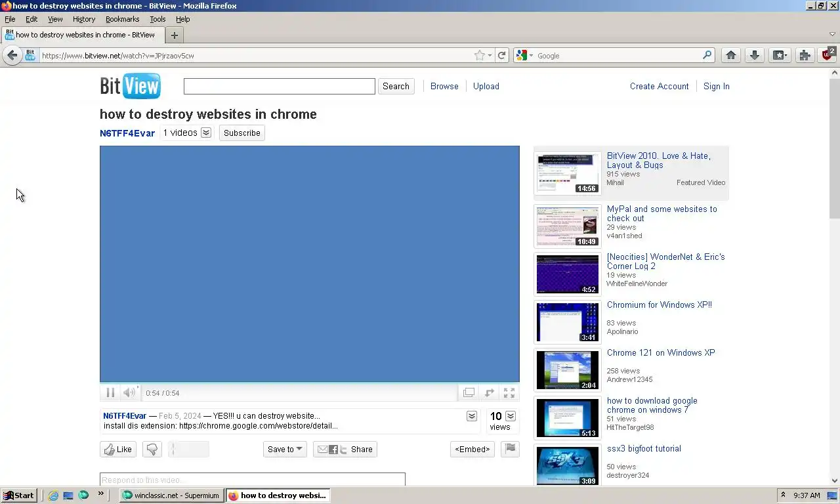Click the BitView logo
This screenshot has width=840, height=504.
(130, 86)
